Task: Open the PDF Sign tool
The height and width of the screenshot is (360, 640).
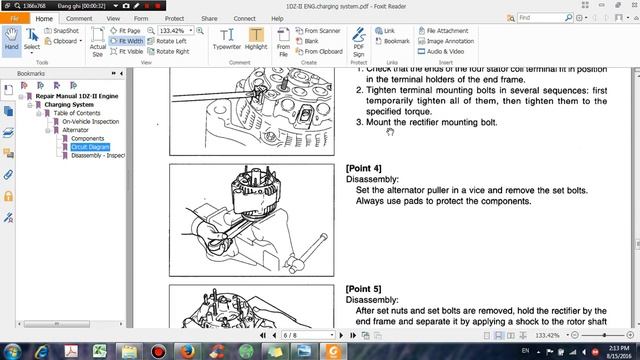Action: (358, 42)
